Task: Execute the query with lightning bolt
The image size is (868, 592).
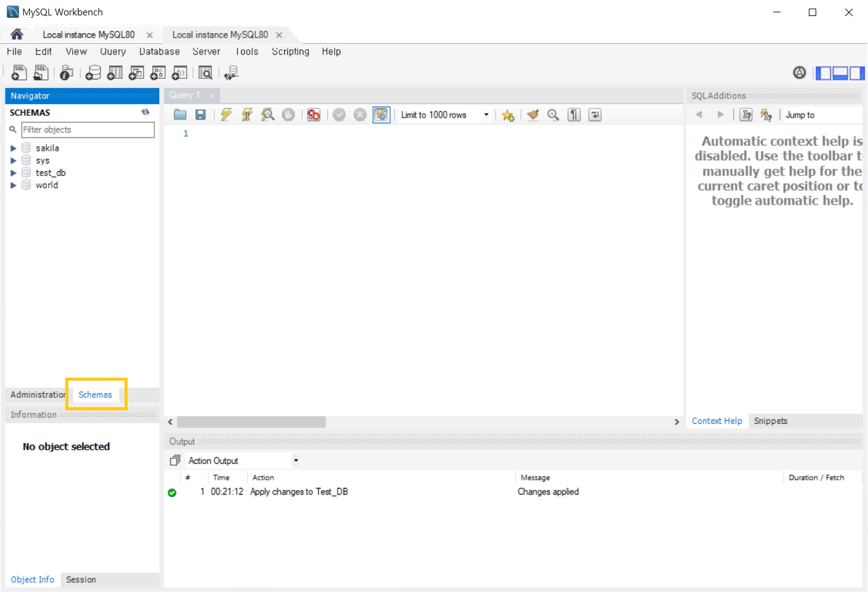Action: (x=226, y=115)
